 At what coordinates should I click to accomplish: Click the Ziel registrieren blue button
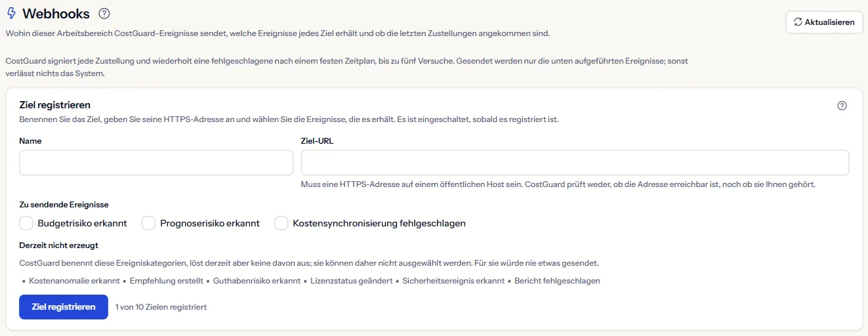(64, 306)
